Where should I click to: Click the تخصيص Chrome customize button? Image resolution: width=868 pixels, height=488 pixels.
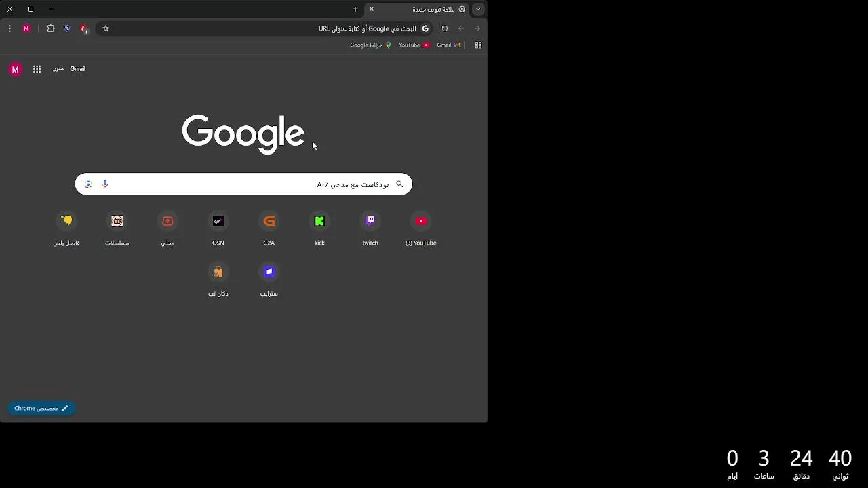pyautogui.click(x=41, y=408)
